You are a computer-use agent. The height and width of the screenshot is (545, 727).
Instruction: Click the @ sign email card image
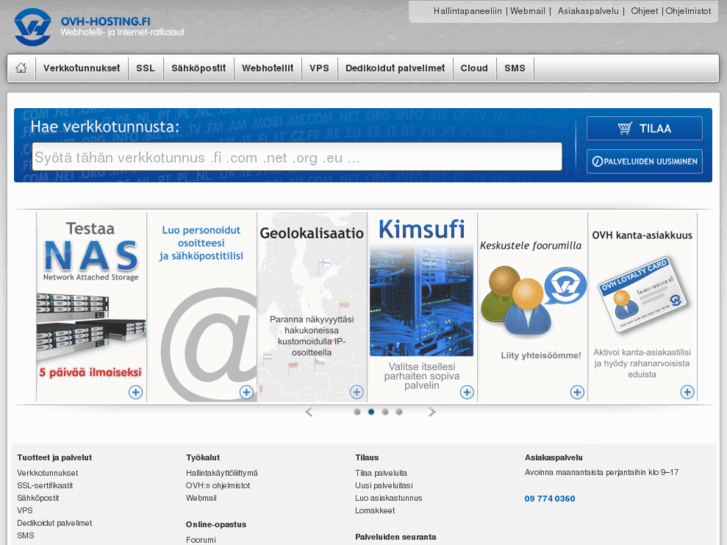[x=209, y=344]
